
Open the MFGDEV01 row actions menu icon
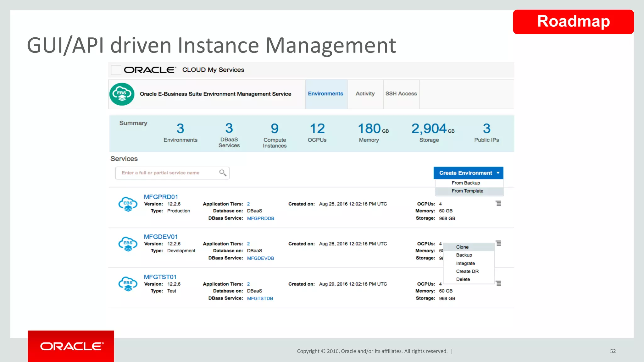point(498,243)
